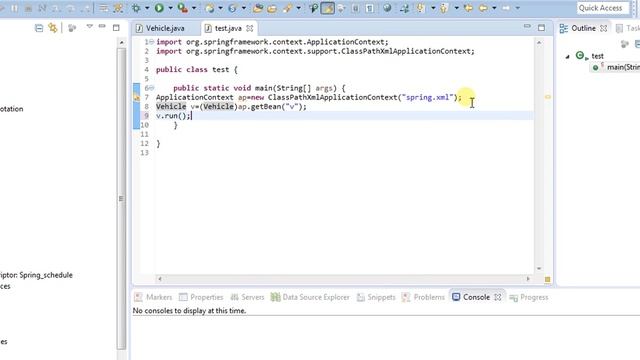The image size is (640, 360).
Task: Open the Snippets tab
Action: click(x=376, y=297)
